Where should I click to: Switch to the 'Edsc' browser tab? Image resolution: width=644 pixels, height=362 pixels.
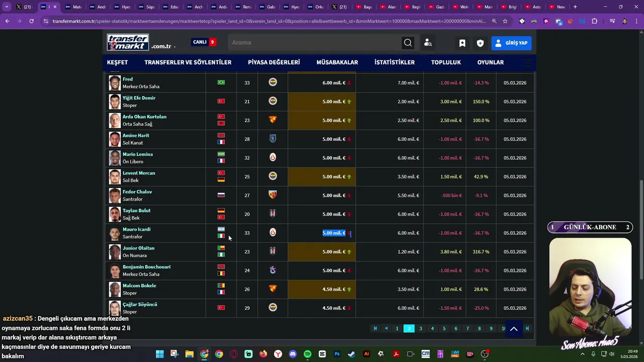point(171,7)
